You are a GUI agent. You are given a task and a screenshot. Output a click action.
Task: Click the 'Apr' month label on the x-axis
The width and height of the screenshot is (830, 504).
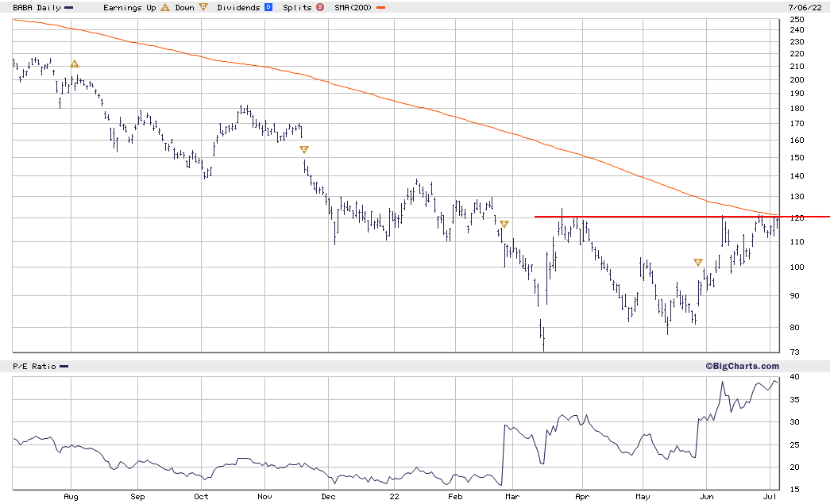tap(582, 497)
